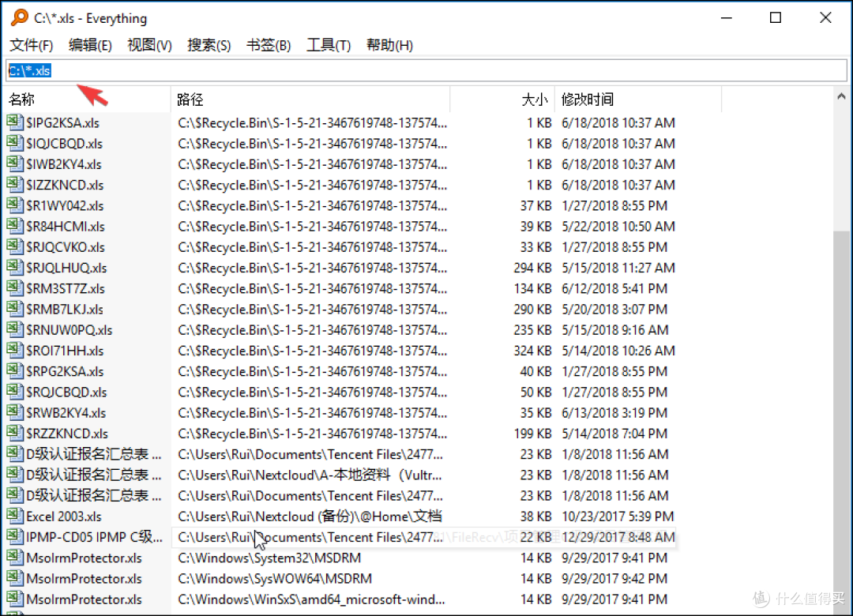Open the 编辑(E) menu

click(x=90, y=45)
